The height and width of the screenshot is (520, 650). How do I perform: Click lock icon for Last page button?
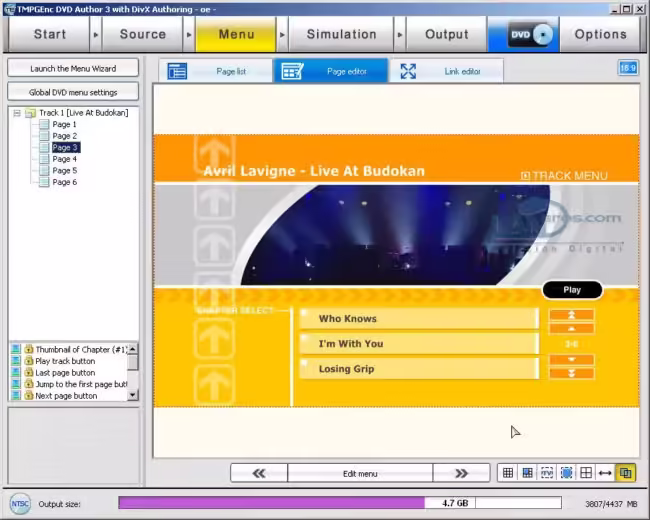(29, 372)
